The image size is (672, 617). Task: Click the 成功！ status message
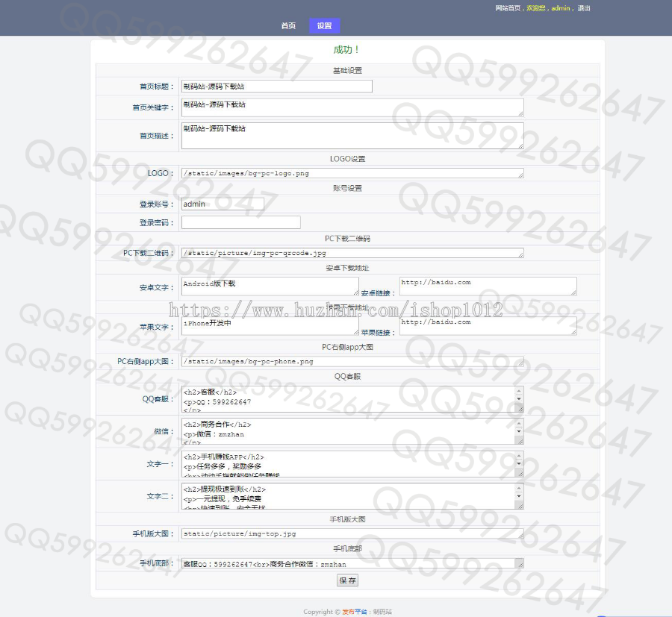pos(346,50)
